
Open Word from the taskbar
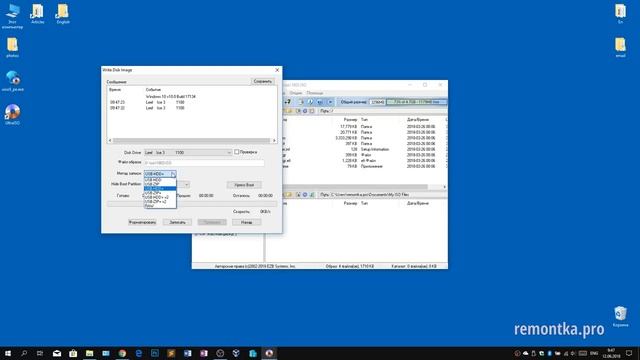[187, 353]
